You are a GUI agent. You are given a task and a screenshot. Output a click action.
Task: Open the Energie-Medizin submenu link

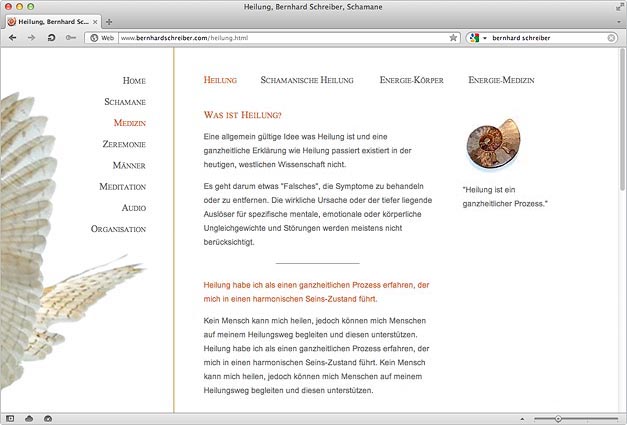(x=501, y=80)
